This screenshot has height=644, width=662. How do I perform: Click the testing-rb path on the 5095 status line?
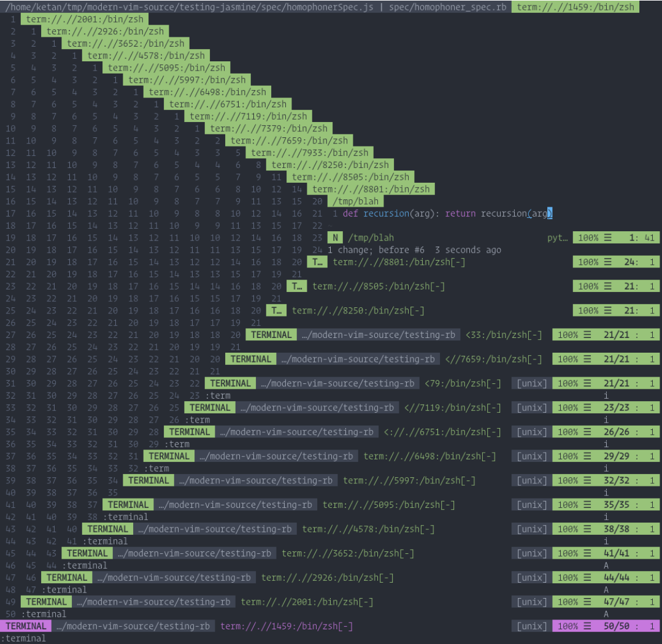[235, 505]
